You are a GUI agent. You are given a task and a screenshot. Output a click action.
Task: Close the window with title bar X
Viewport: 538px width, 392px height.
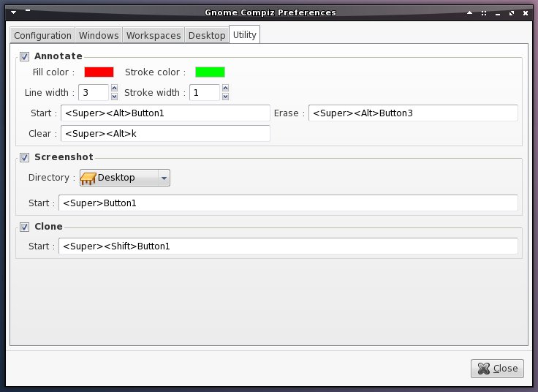tap(526, 13)
